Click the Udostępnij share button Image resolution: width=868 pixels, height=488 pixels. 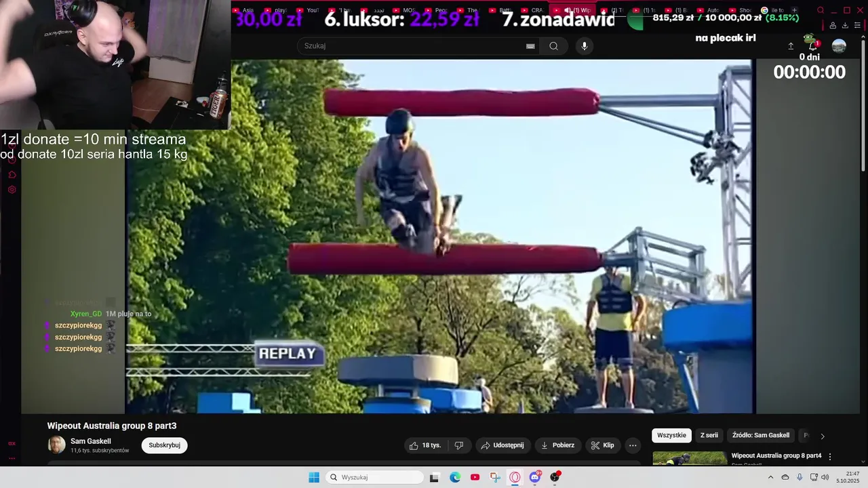(x=502, y=445)
